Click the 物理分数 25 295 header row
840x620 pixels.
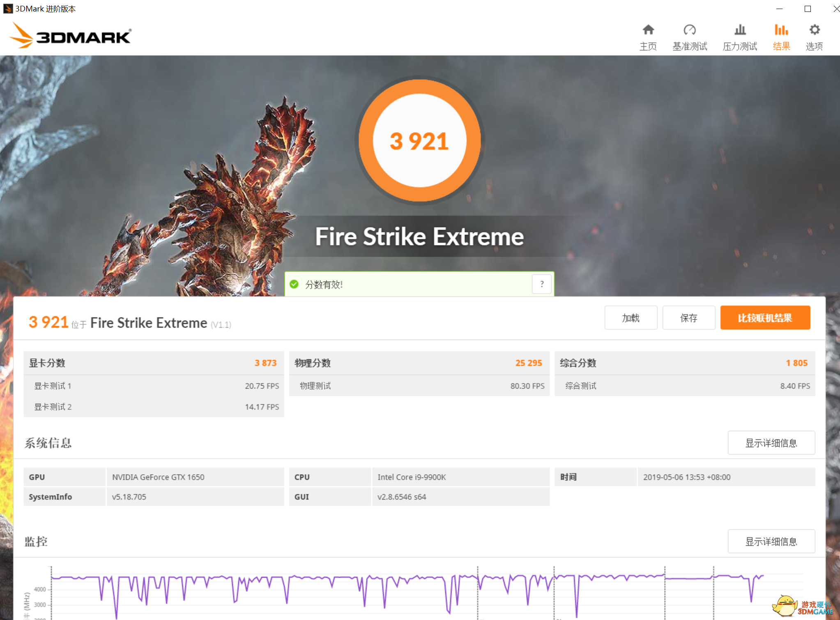[419, 363]
